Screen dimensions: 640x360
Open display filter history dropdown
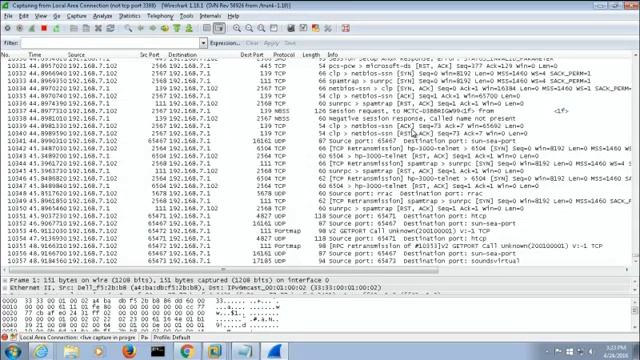point(203,43)
